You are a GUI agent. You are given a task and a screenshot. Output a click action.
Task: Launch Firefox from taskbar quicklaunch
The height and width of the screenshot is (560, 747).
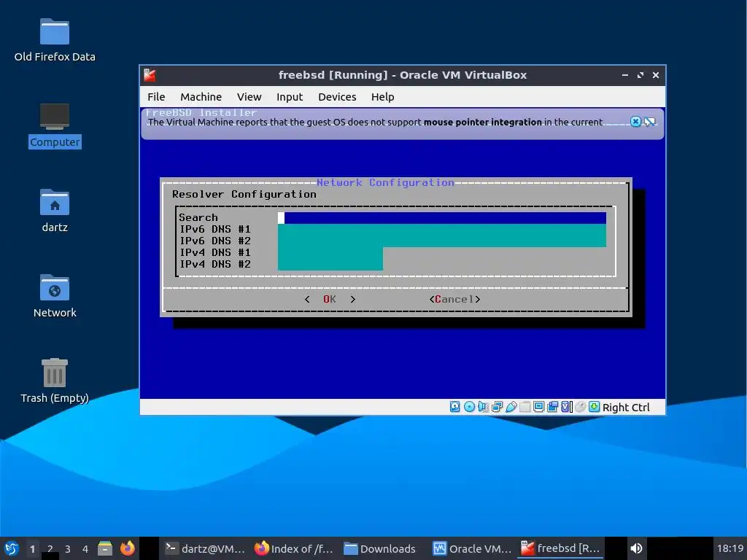pos(127,548)
